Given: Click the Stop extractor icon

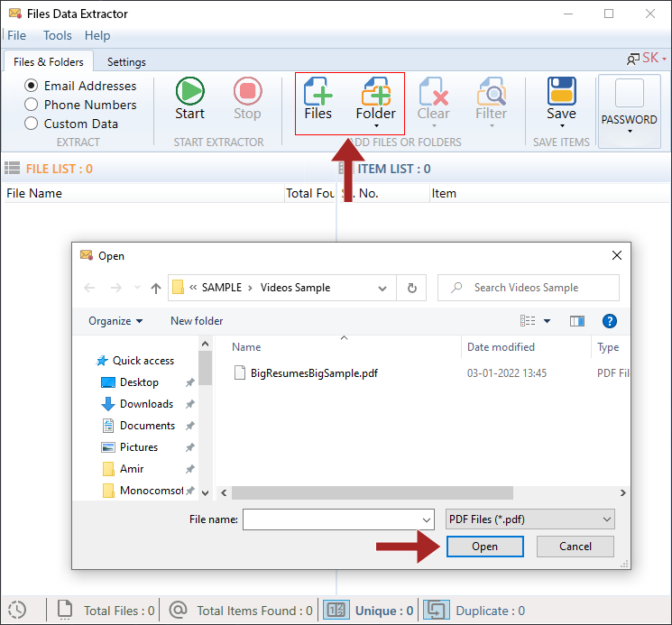Looking at the screenshot, I should tap(247, 91).
